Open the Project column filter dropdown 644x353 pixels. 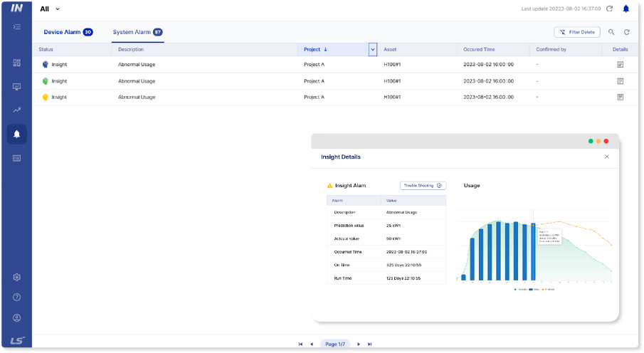pos(372,49)
